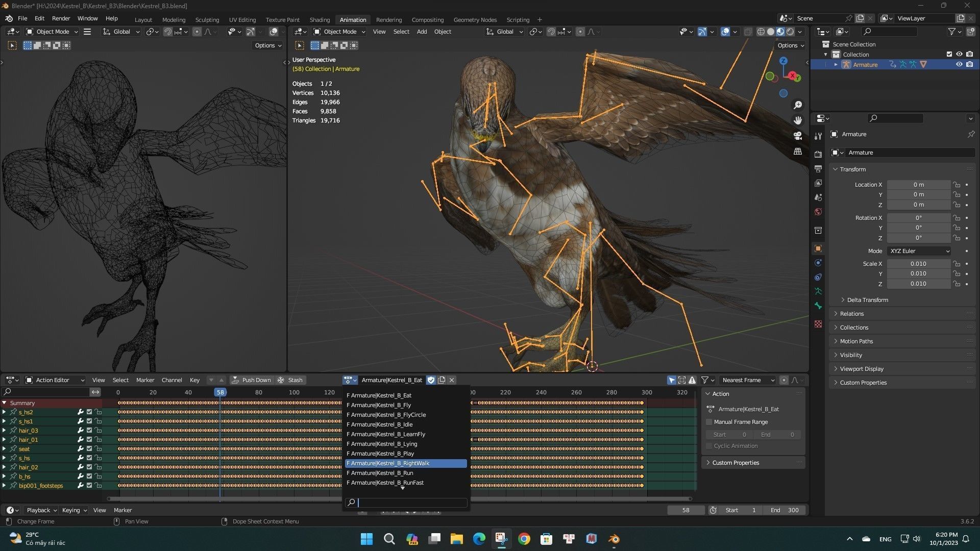Open the Render menu
Viewport: 980px width, 551px height.
[x=61, y=18]
